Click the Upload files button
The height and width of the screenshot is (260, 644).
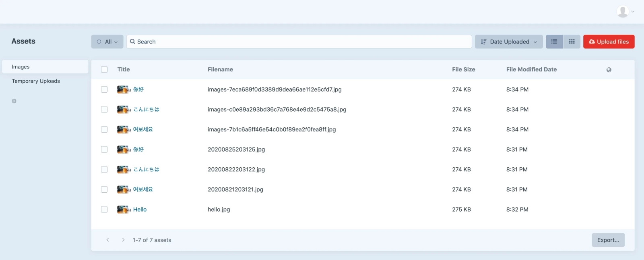(x=609, y=42)
